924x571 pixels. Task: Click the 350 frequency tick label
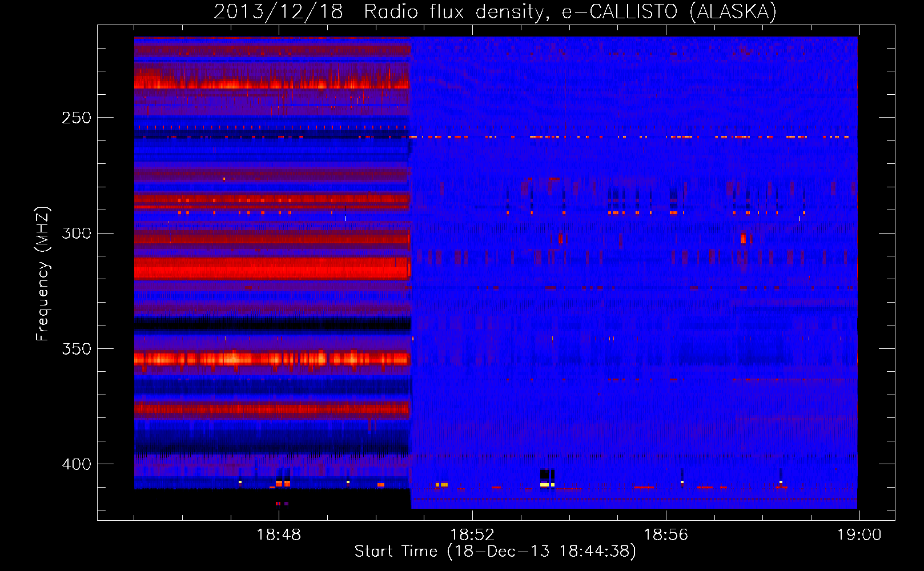pos(77,349)
